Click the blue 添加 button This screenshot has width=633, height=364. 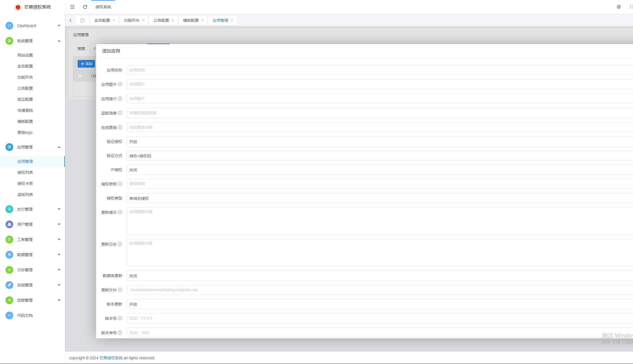click(86, 64)
